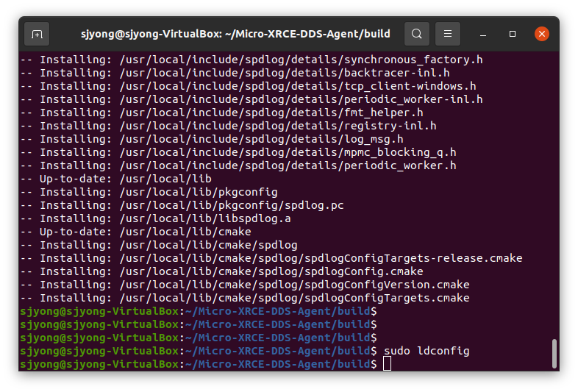Click the spdlog.pc install line

pyautogui.click(x=182, y=205)
